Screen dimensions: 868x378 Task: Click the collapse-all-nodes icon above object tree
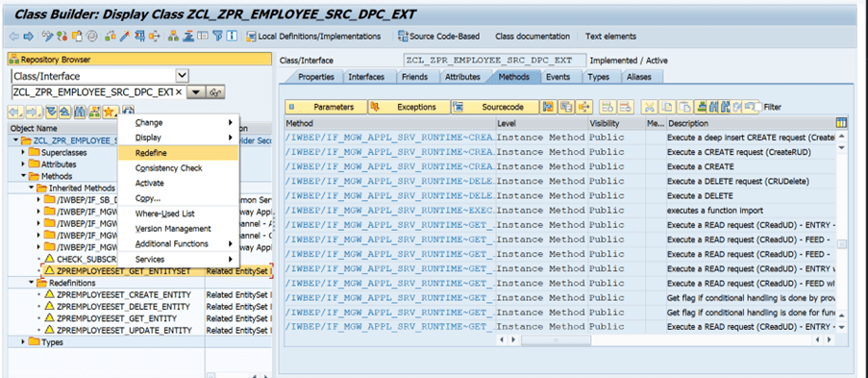coord(64,112)
